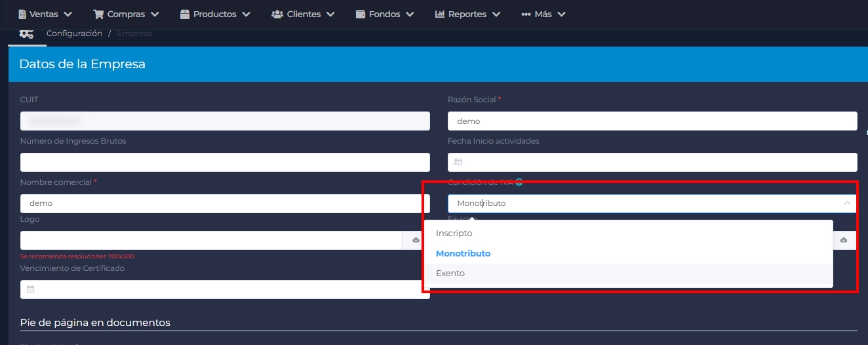Click the configuration gears icon

[x=26, y=33]
